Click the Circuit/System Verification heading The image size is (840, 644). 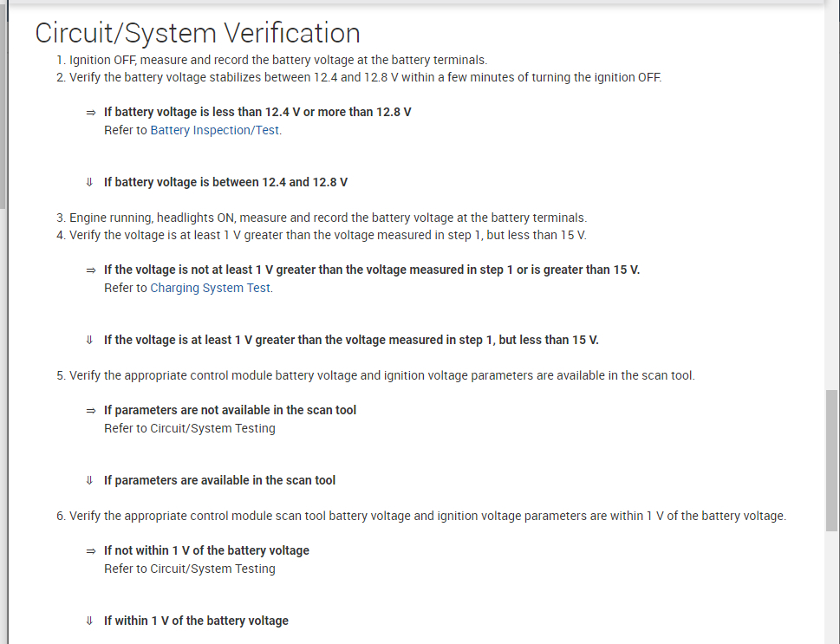[x=198, y=33]
